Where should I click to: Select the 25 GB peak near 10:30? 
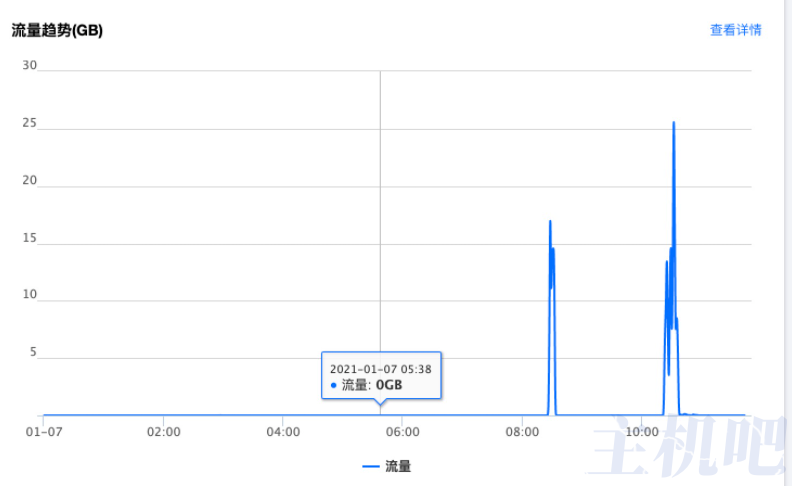coord(673,123)
